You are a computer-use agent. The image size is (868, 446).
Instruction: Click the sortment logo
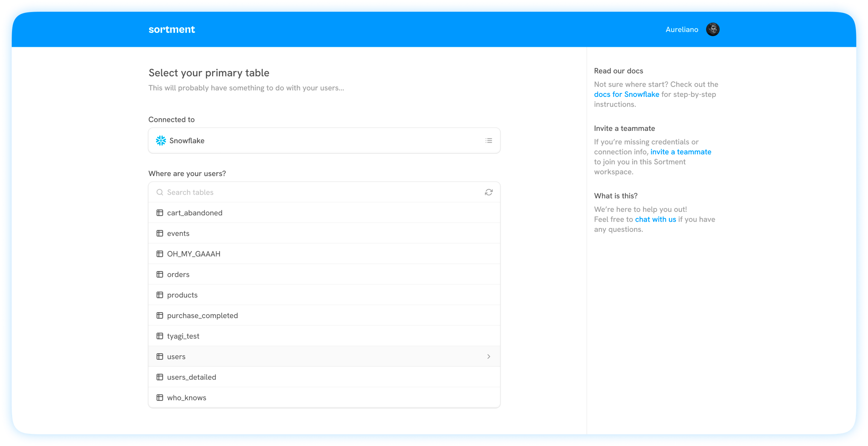pos(172,29)
